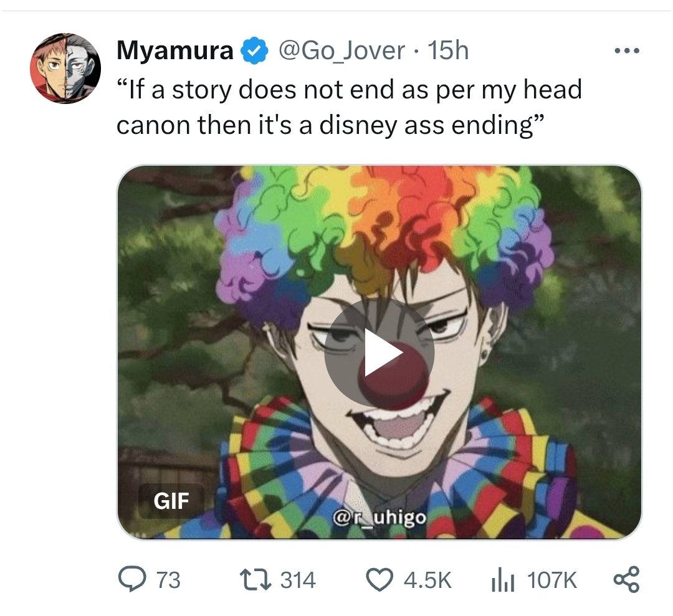Click the 107K views count
The image size is (673, 616).
point(551,580)
